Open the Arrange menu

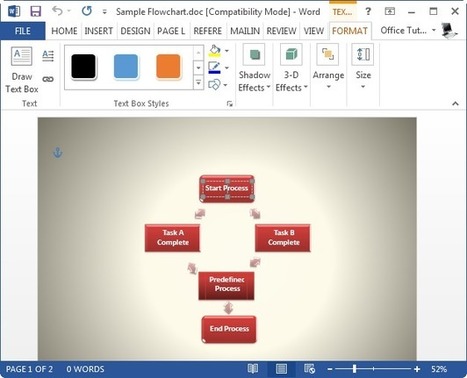[328, 69]
